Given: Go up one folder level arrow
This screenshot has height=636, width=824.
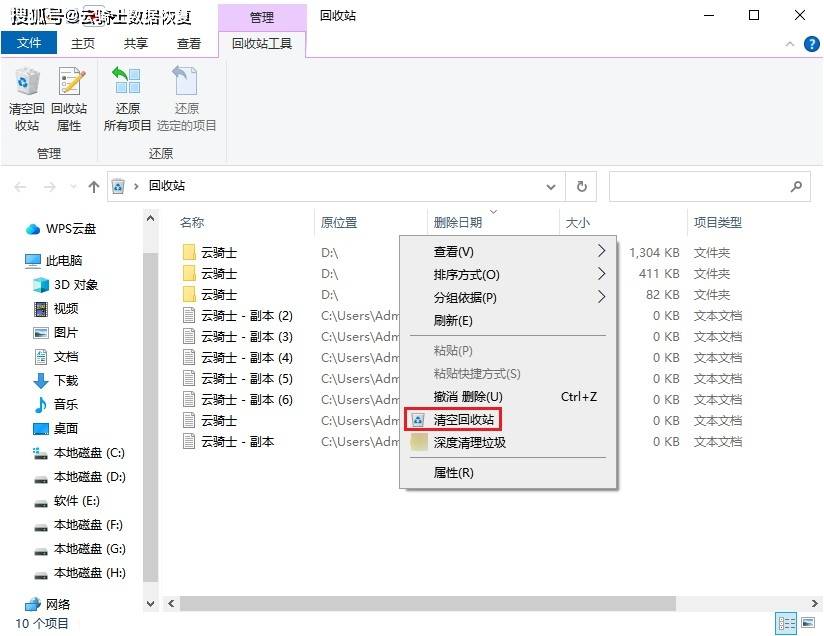Looking at the screenshot, I should (x=94, y=187).
